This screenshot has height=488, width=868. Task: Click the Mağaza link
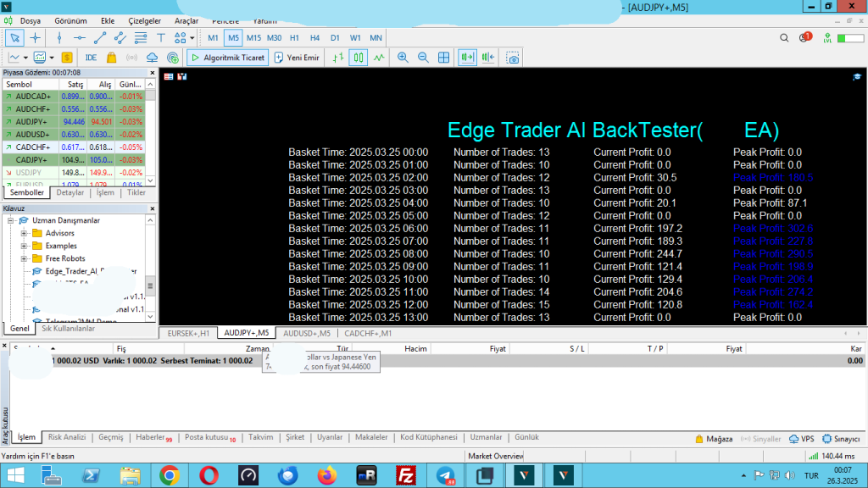[x=714, y=439]
